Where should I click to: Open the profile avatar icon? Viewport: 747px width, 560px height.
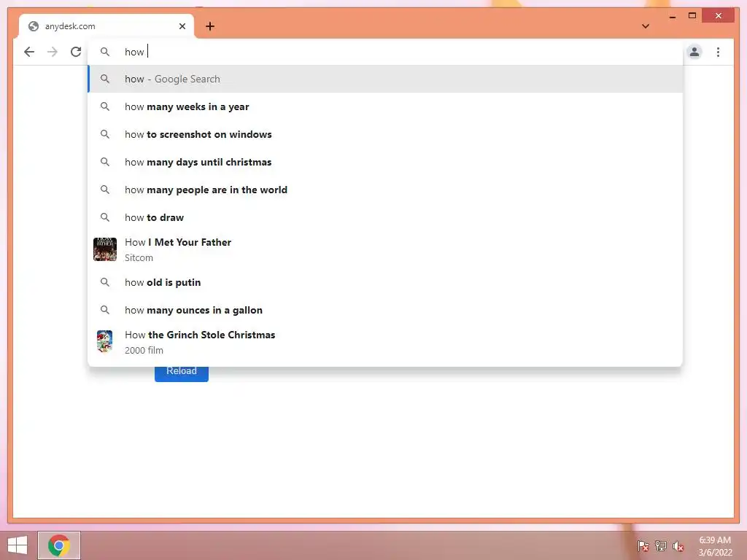click(694, 52)
